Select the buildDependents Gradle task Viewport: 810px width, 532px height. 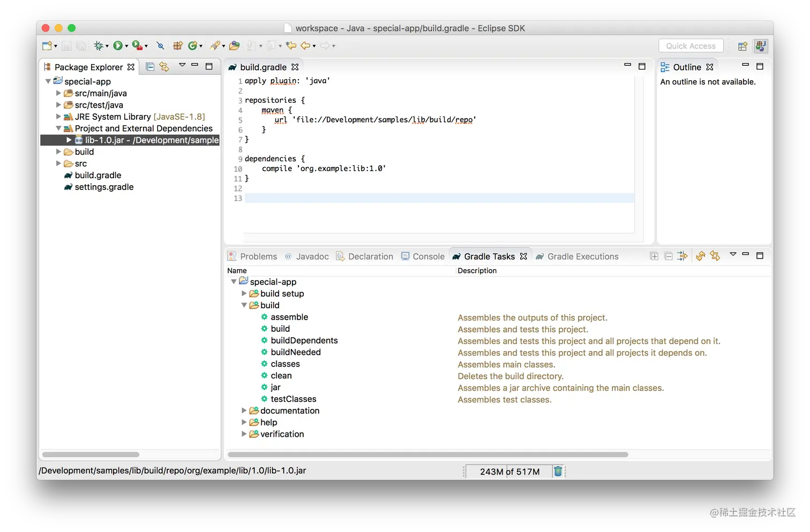(x=299, y=340)
